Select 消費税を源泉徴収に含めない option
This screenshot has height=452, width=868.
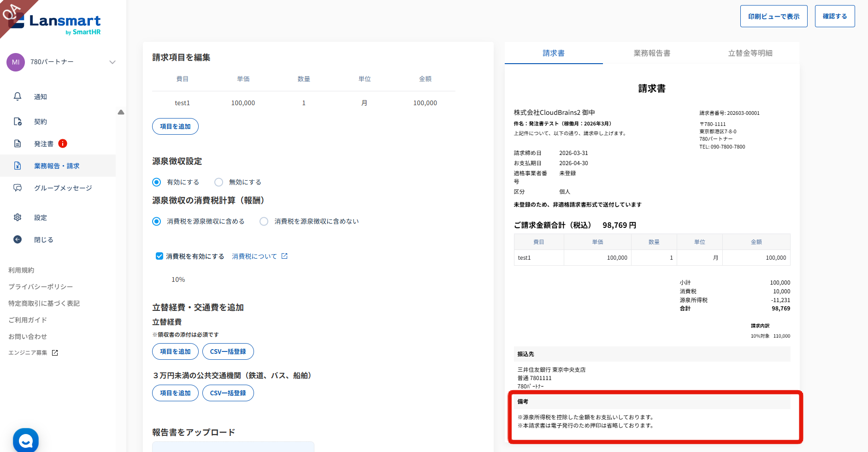(x=264, y=221)
